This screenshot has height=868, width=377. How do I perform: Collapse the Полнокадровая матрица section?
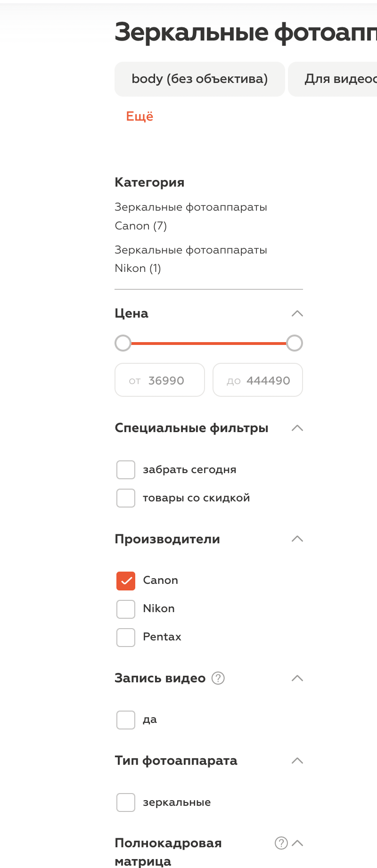pos(297,843)
